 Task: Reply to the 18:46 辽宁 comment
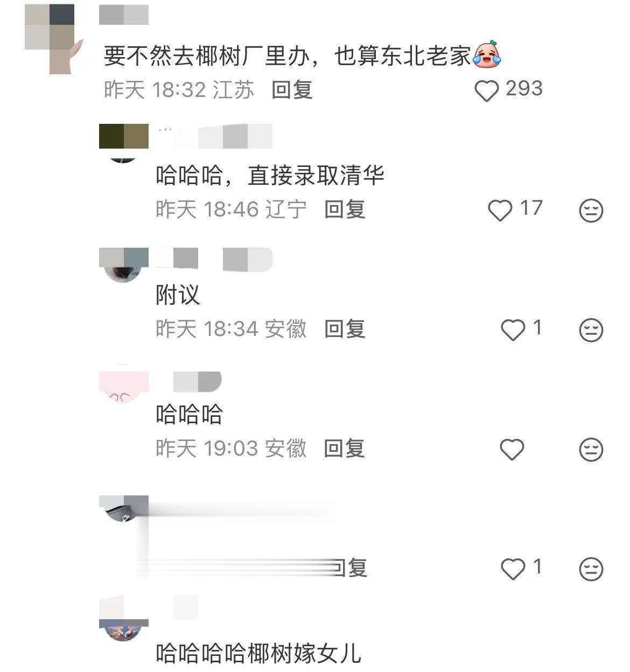coord(345,209)
